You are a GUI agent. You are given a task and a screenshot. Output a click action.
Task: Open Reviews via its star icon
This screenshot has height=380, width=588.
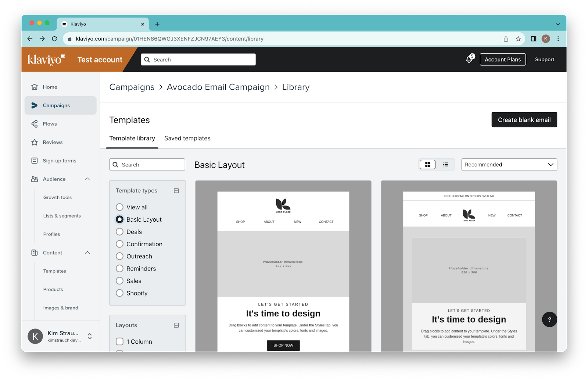tap(35, 142)
